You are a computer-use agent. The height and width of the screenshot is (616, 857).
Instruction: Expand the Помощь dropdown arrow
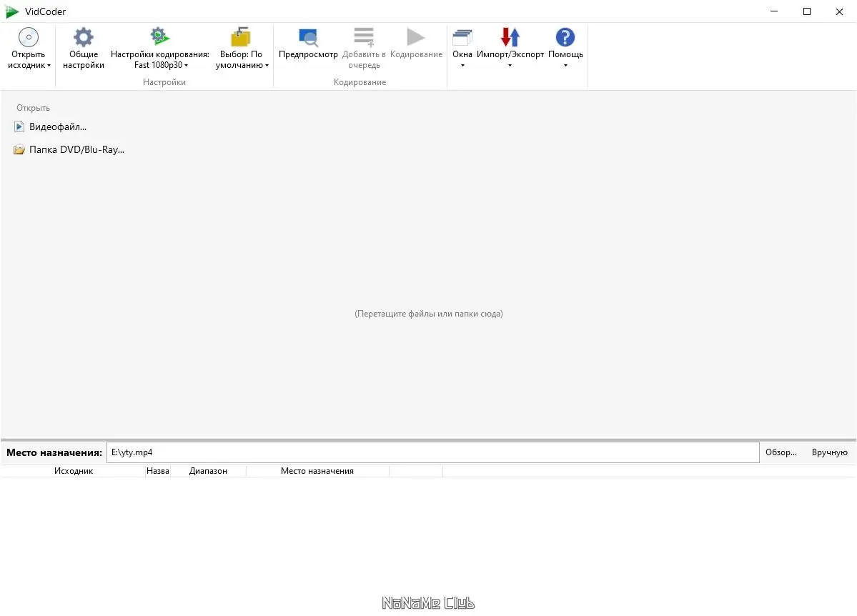[565, 66]
